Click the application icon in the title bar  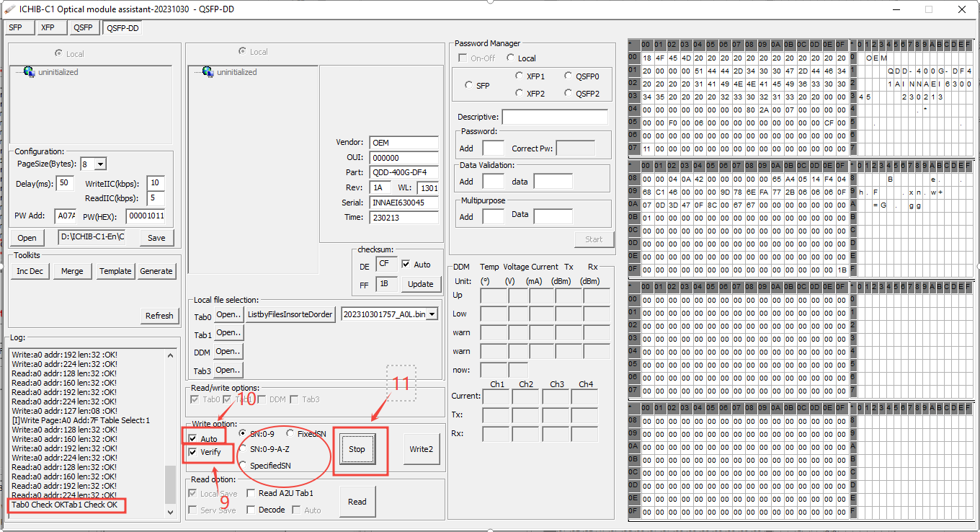10,9
